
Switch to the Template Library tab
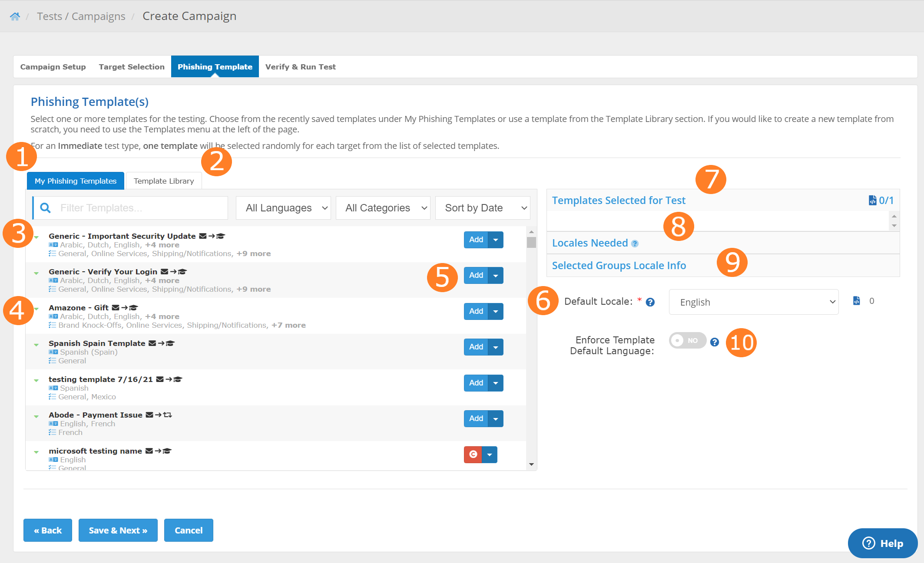[164, 181]
